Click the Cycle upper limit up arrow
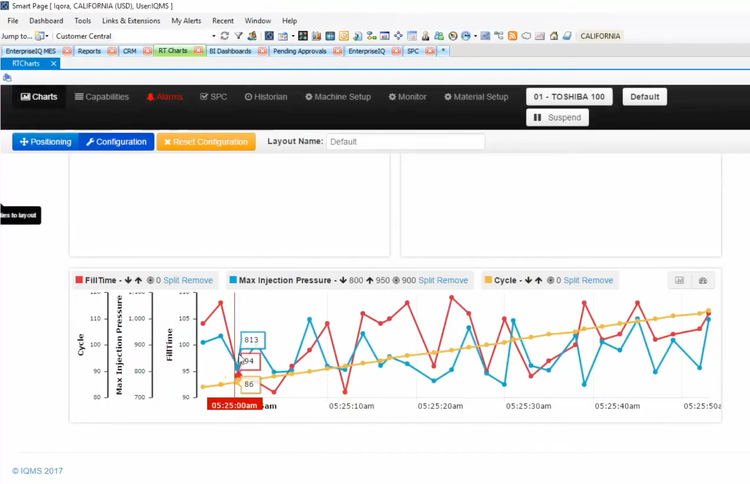 pos(539,280)
